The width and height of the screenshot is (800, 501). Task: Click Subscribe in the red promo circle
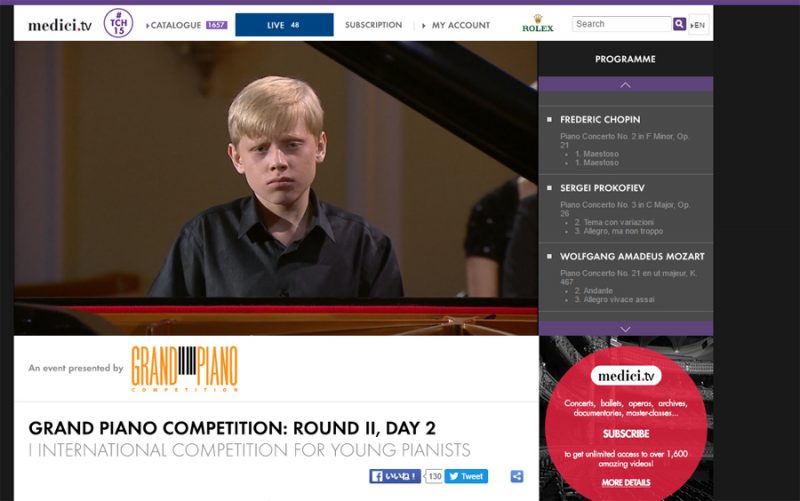(x=626, y=434)
